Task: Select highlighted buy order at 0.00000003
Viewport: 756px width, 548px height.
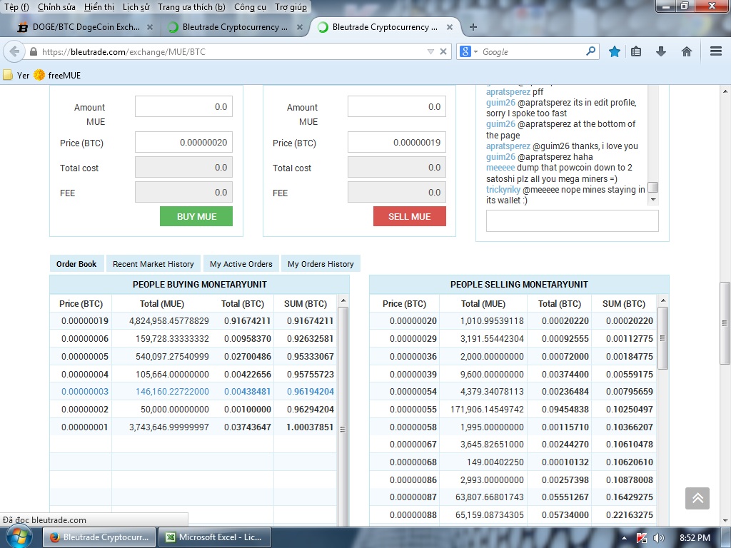Action: point(193,391)
